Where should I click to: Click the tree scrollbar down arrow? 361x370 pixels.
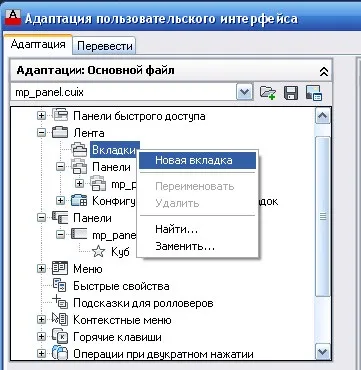[x=323, y=352]
